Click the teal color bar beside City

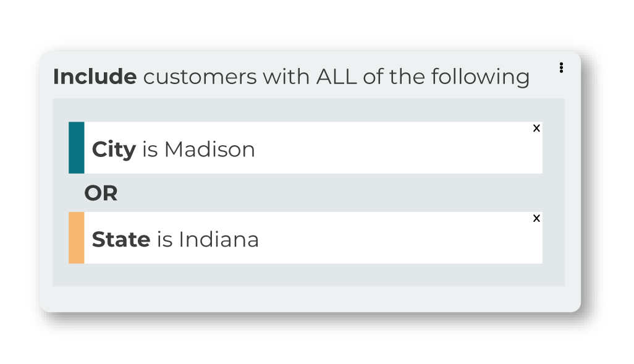(x=77, y=148)
